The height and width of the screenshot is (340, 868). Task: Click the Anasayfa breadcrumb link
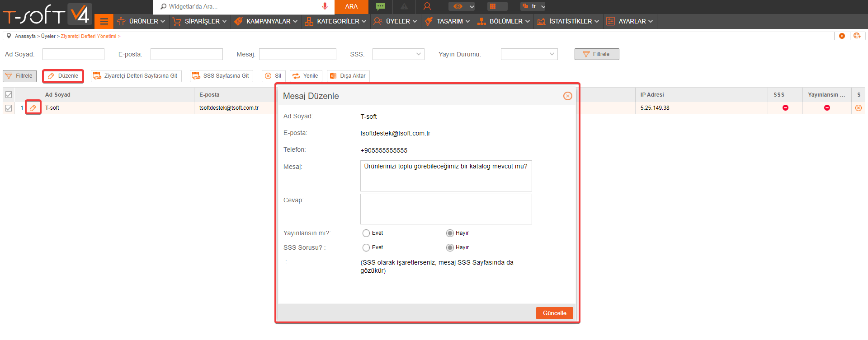[25, 36]
